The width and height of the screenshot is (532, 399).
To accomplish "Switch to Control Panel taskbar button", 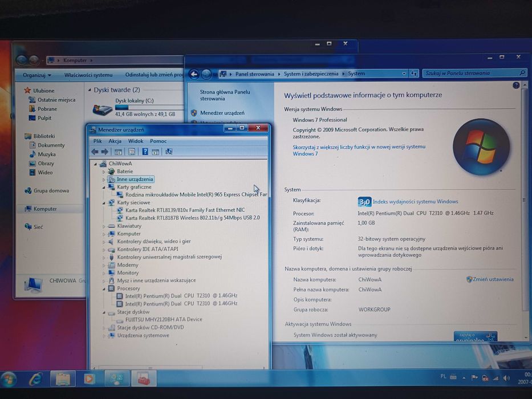I will coord(117,378).
